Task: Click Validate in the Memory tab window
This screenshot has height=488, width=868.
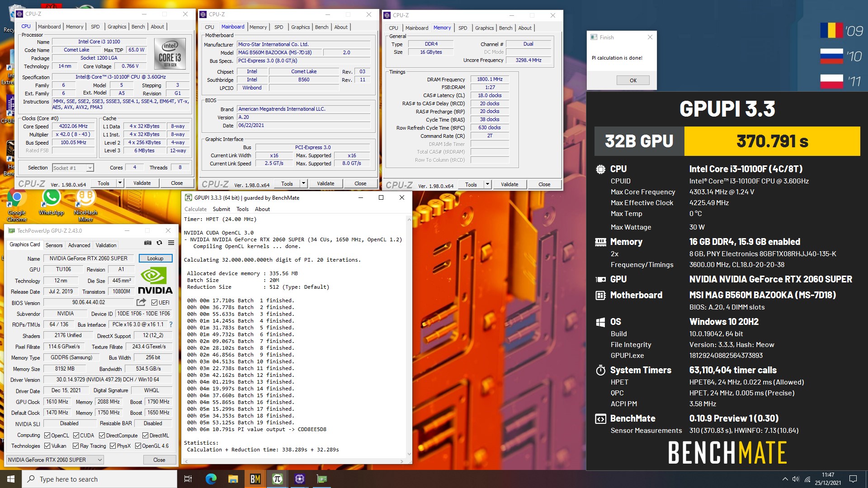Action: 509,184
